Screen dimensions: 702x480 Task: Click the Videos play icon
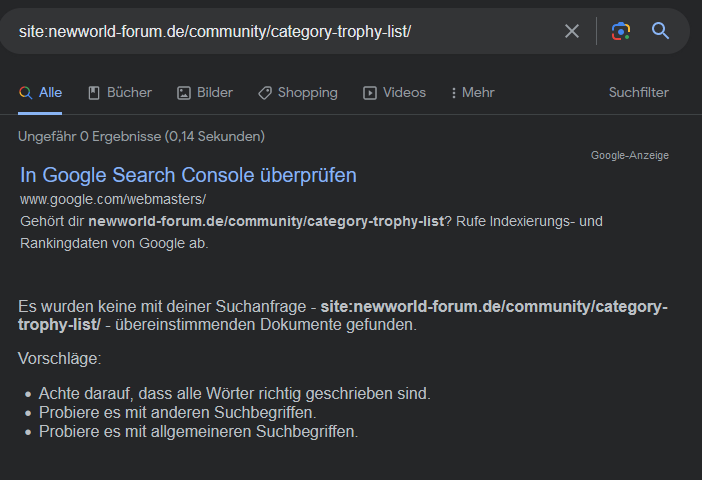pyautogui.click(x=370, y=93)
